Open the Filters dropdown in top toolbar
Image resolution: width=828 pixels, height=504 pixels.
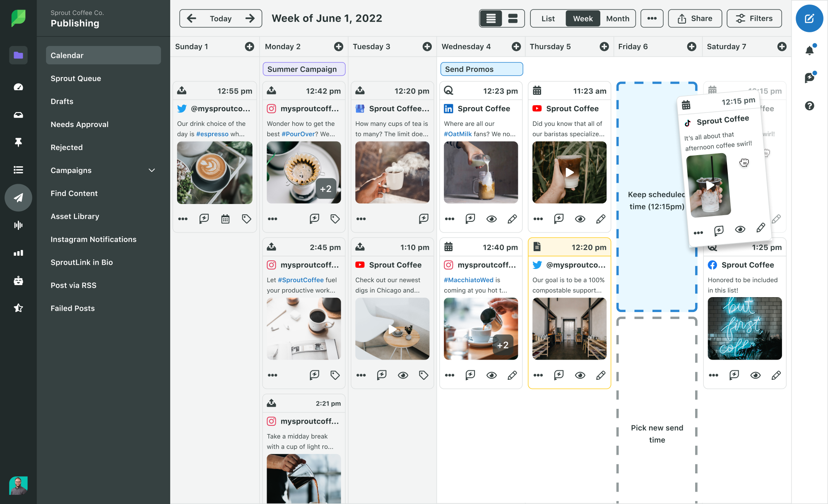755,18
